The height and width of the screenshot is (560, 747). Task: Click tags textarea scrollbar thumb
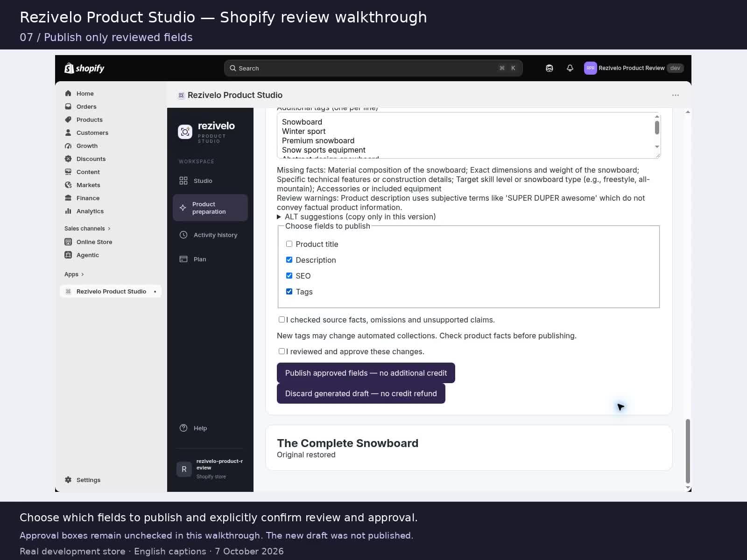[x=657, y=127]
